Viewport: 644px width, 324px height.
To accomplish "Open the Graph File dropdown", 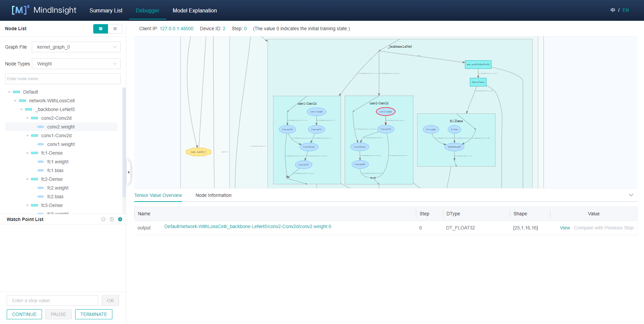I will click(x=76, y=47).
